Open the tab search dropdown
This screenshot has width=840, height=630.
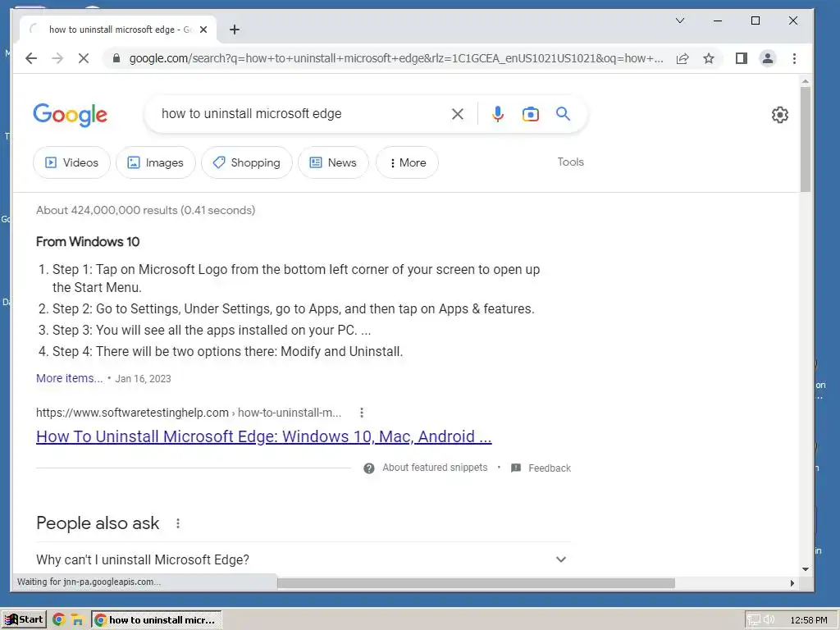tap(680, 21)
